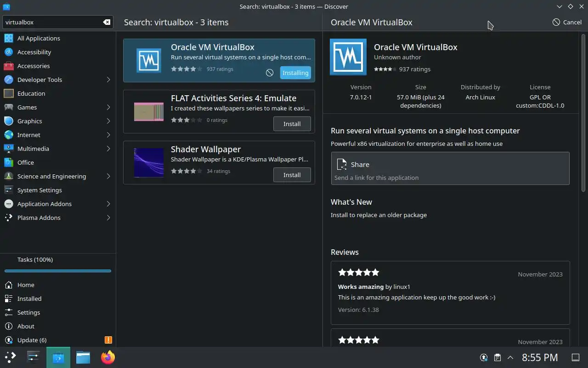
Task: Open the Dolphin file manager from the taskbar
Action: [x=83, y=357]
